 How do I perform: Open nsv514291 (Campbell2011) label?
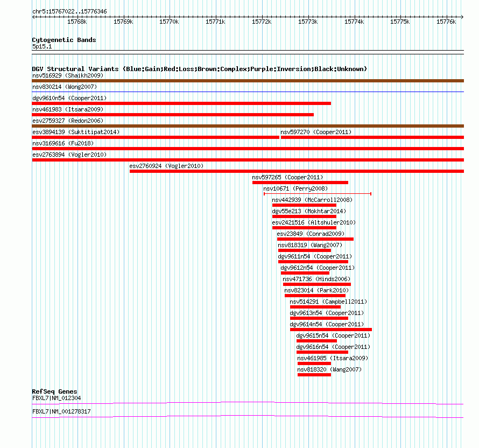328,302
